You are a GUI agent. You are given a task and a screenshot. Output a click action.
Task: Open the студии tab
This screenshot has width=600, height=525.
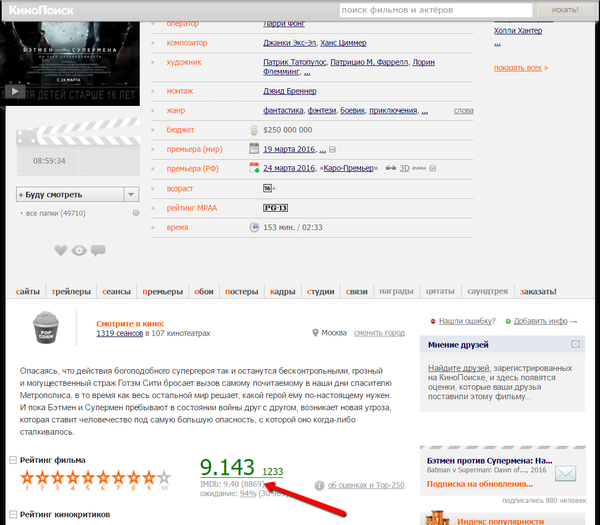(x=320, y=292)
